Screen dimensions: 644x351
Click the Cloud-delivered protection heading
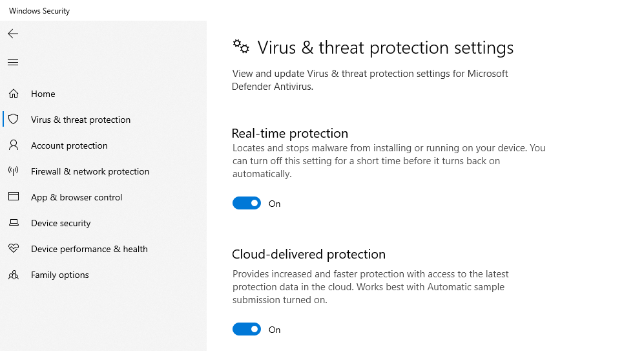click(x=308, y=254)
